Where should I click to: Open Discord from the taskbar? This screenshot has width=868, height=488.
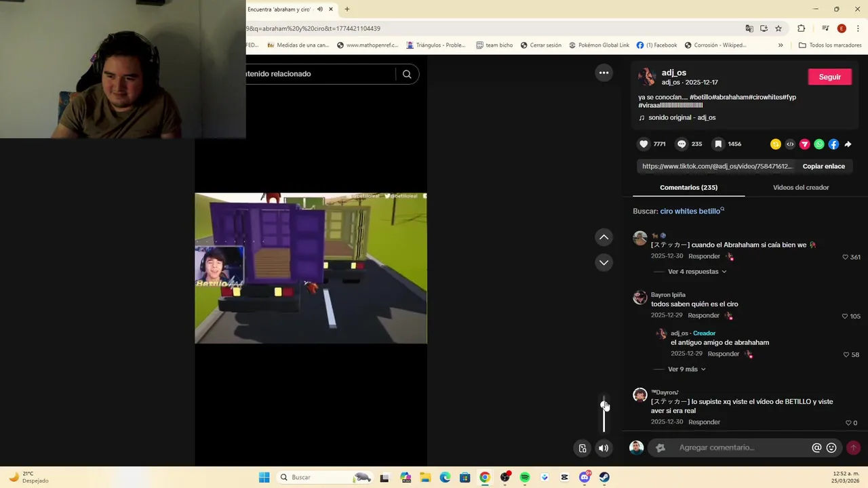(585, 477)
